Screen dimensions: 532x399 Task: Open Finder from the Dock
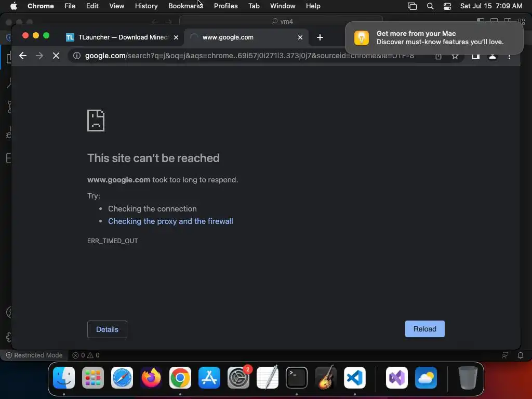pos(64,378)
